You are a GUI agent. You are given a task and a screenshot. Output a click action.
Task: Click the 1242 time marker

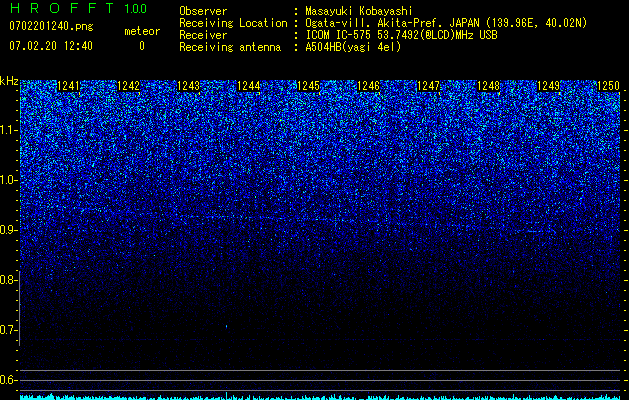tap(128, 86)
